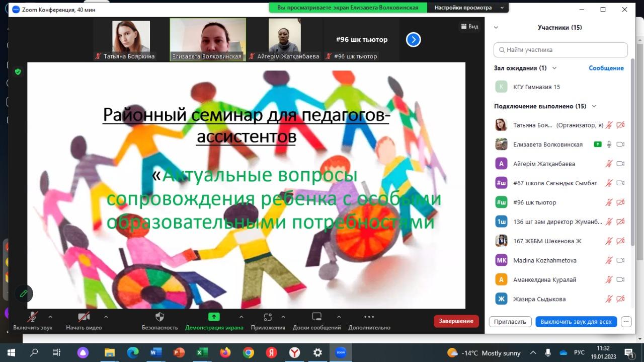Click the Найти участника search field
This screenshot has width=644, height=362.
click(560, 50)
